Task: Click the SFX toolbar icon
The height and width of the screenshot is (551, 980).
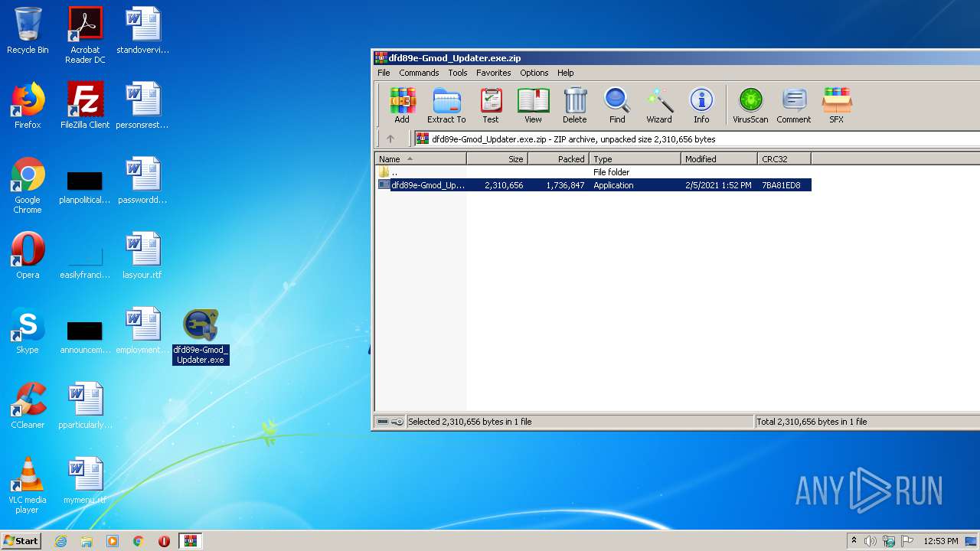Action: 837,106
